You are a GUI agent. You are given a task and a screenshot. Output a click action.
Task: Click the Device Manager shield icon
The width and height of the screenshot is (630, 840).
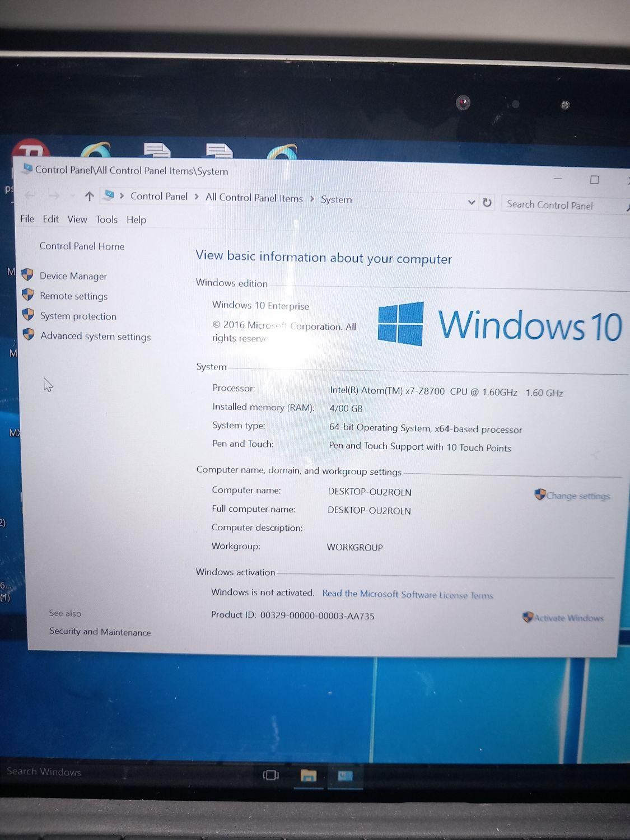pyautogui.click(x=27, y=274)
